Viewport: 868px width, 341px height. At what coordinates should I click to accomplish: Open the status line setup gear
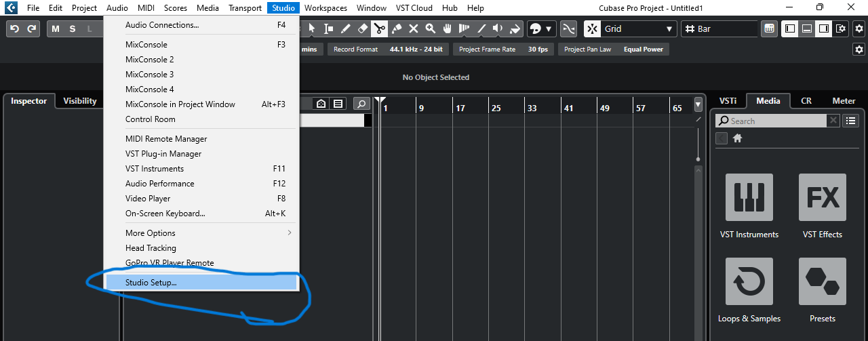click(x=859, y=49)
